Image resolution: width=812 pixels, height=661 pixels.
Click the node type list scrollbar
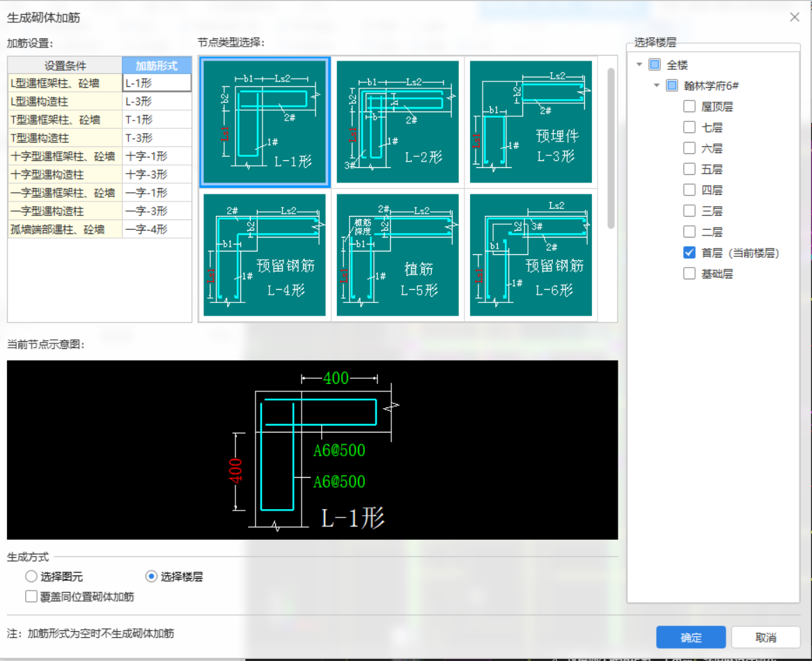point(611,148)
